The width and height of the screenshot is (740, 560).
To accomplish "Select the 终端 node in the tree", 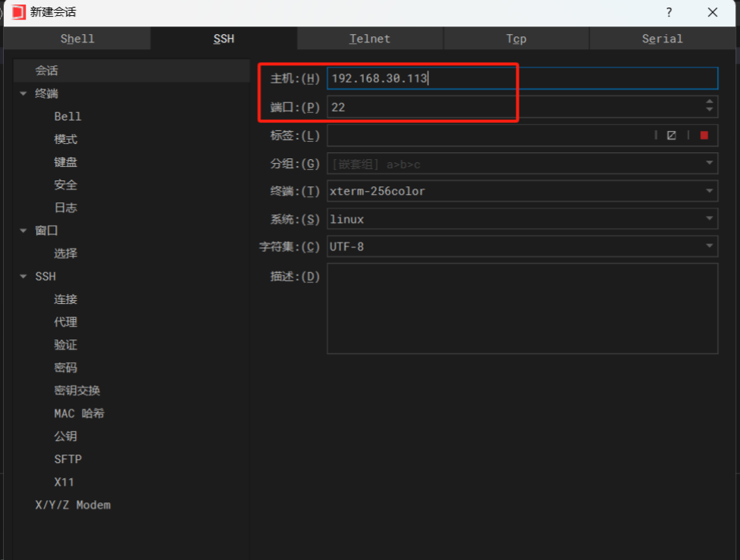I will click(46, 93).
